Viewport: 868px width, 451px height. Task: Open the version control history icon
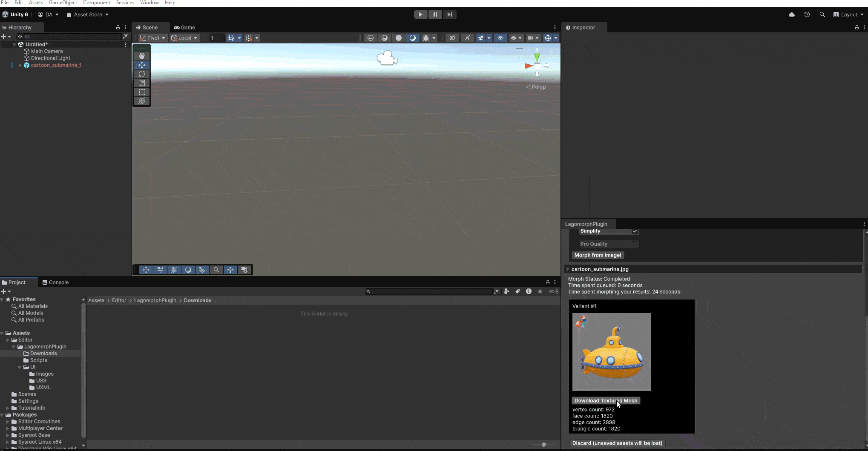coord(807,14)
